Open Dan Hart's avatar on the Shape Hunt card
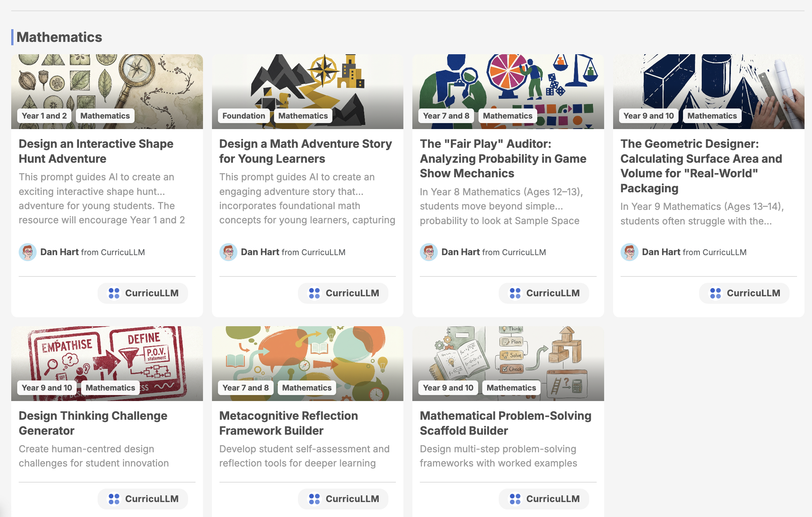The image size is (812, 517). point(28,252)
